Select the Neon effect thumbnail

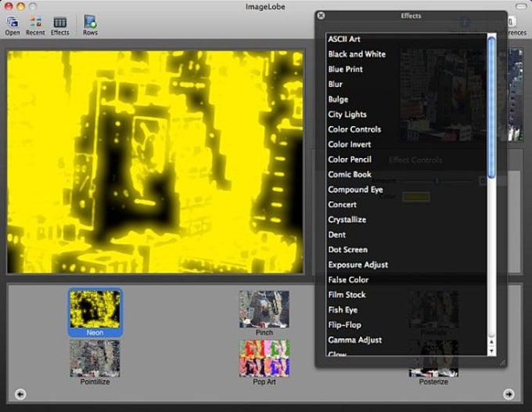[95, 313]
